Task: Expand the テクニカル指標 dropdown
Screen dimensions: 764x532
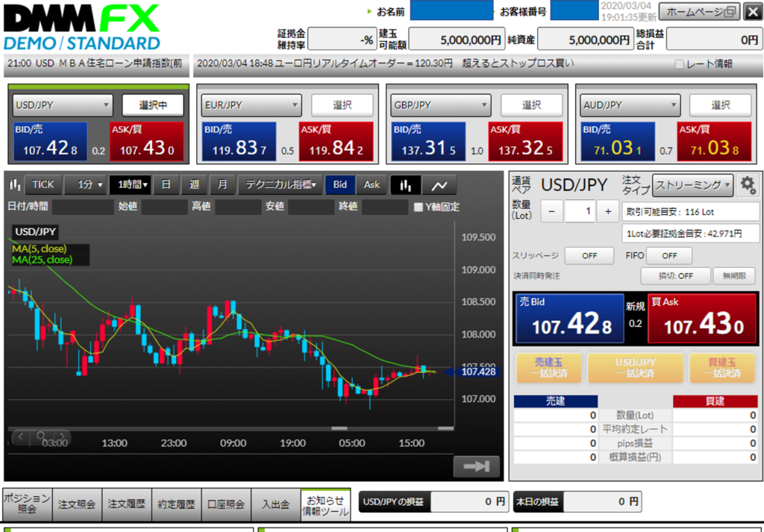Action: (x=281, y=185)
